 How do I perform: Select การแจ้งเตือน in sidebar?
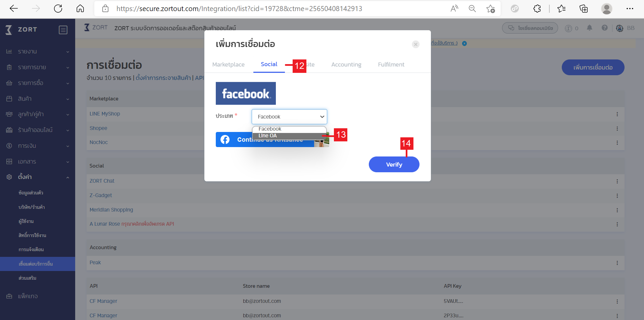click(31, 249)
